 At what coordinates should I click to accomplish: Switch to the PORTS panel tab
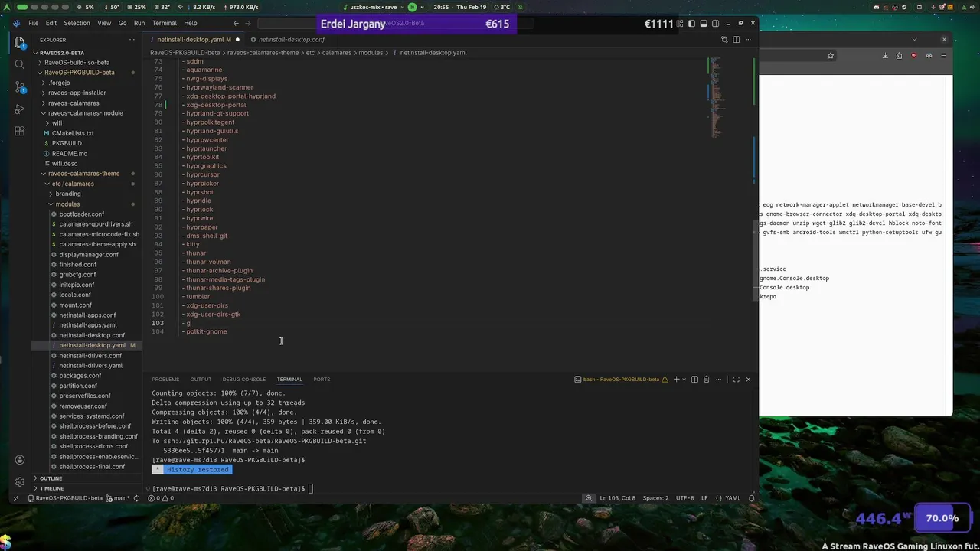coord(322,380)
